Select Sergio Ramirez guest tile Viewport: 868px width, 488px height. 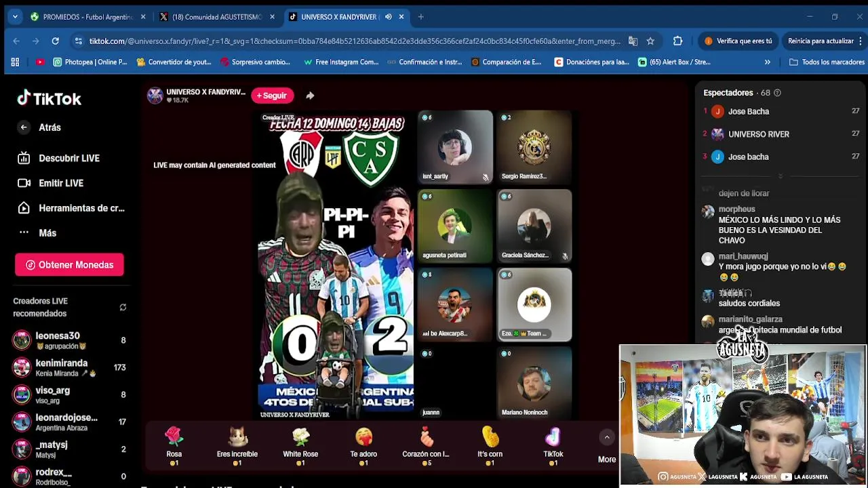coord(534,147)
